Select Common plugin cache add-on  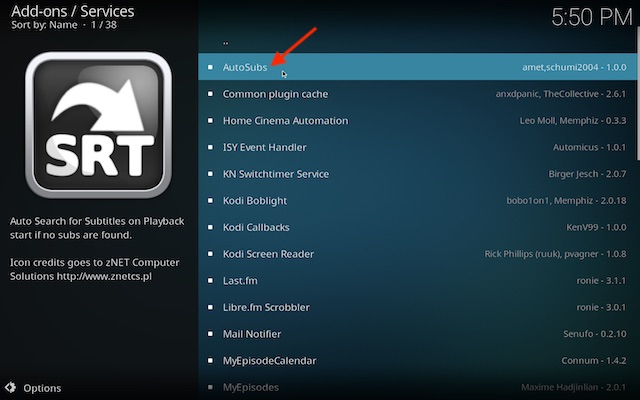pos(417,94)
